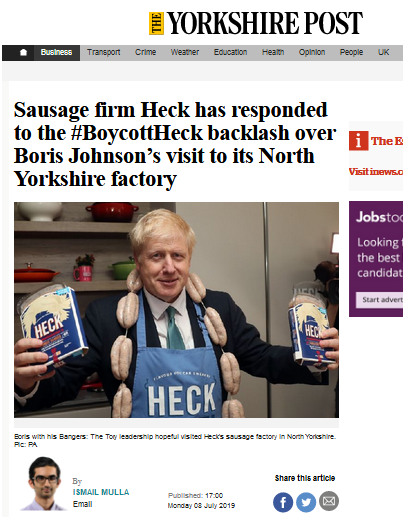Open the People section
405x519 pixels.
(351, 52)
